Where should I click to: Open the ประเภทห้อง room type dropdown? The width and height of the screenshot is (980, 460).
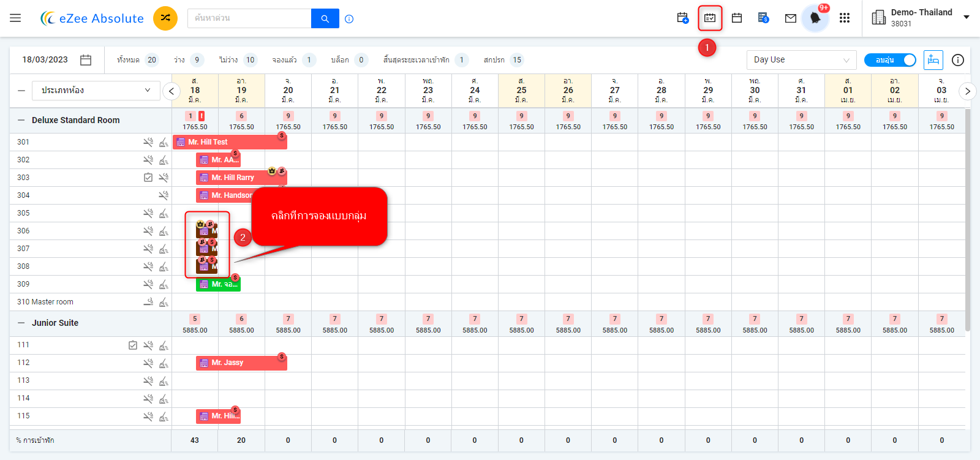coord(96,91)
